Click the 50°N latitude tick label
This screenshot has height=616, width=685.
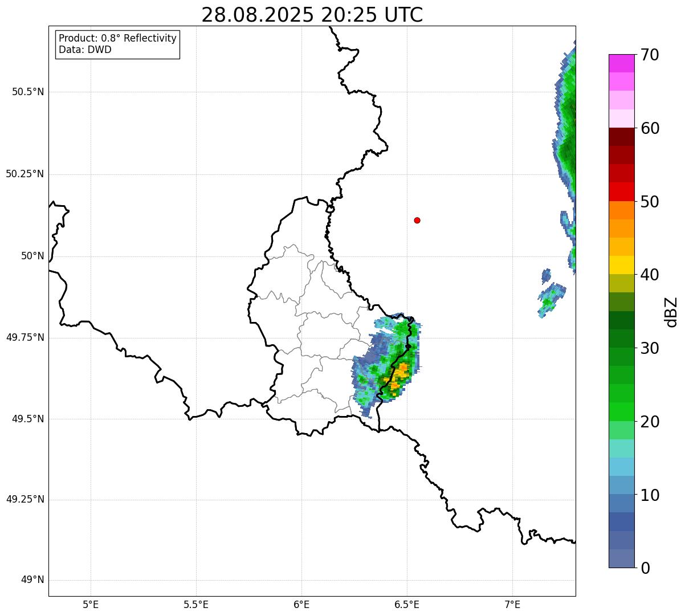[x=32, y=256]
